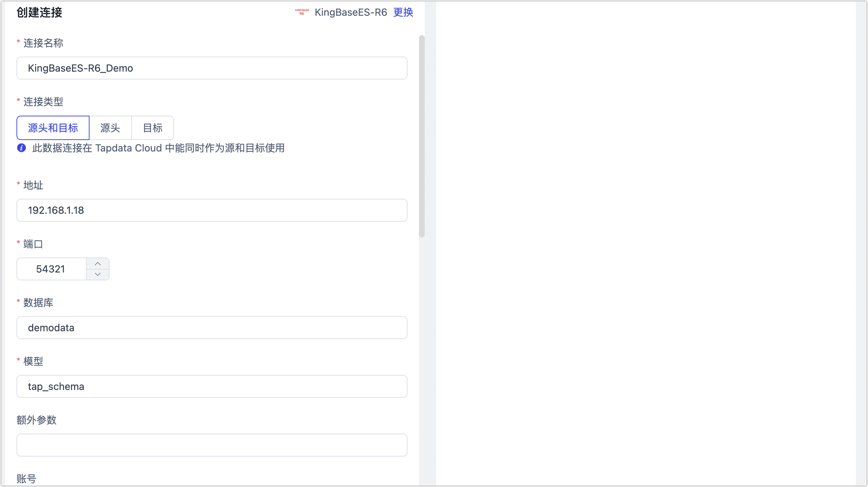Viewport: 868px width, 487px height.
Task: Select the 源头 connection type option
Action: tap(110, 128)
